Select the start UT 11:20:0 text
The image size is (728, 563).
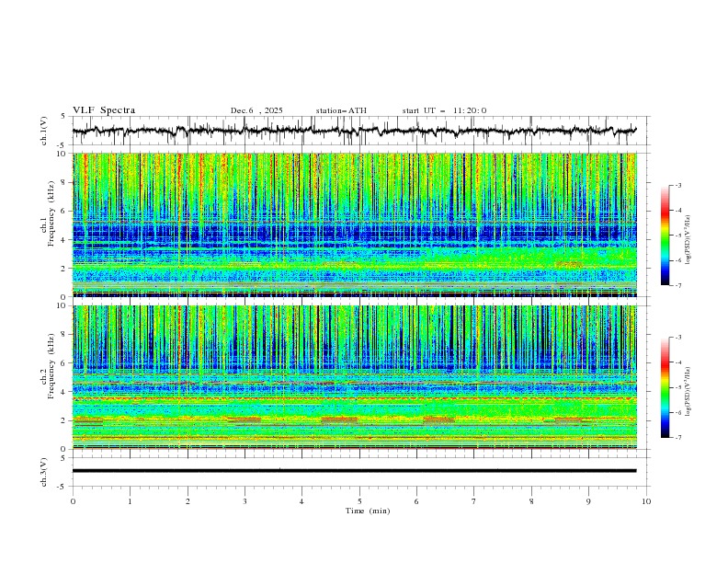444,110
